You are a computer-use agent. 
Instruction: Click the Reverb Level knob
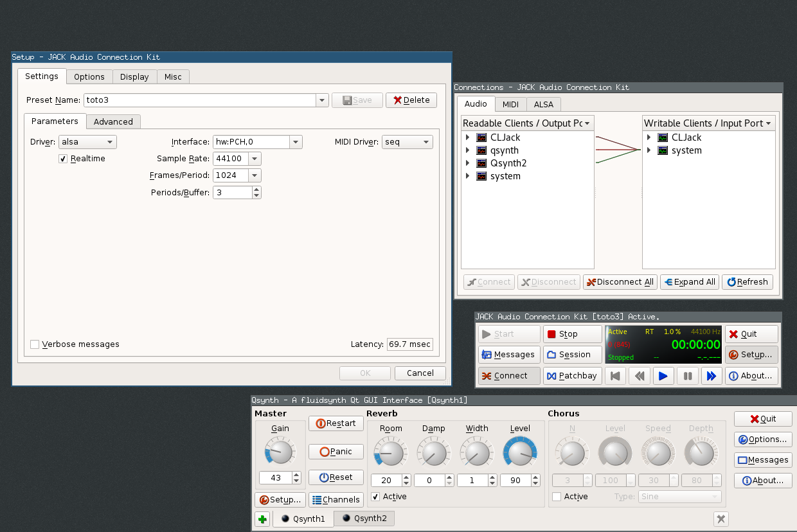(519, 452)
